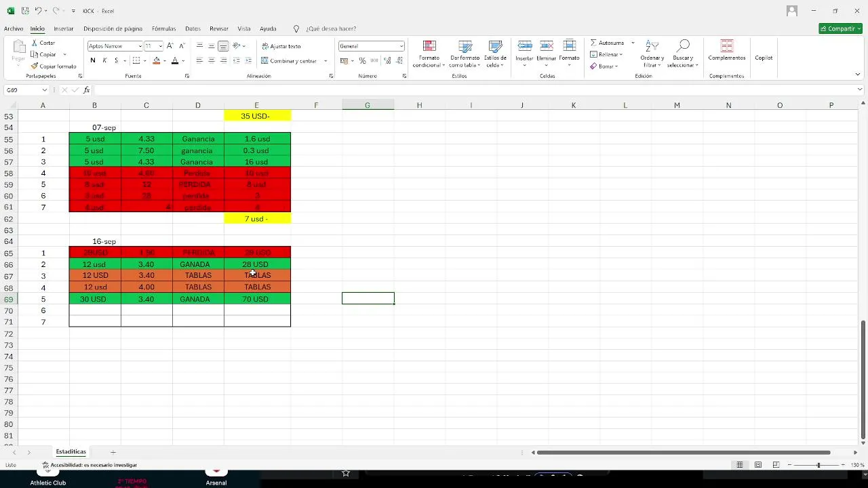Image resolution: width=868 pixels, height=488 pixels.
Task: Open Ordenar y filtrar menu
Action: coord(652,54)
